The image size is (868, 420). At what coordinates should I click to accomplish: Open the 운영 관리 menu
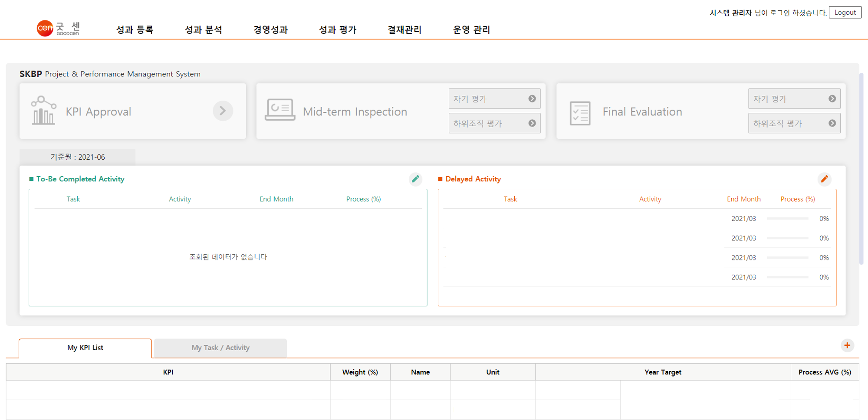[471, 30]
